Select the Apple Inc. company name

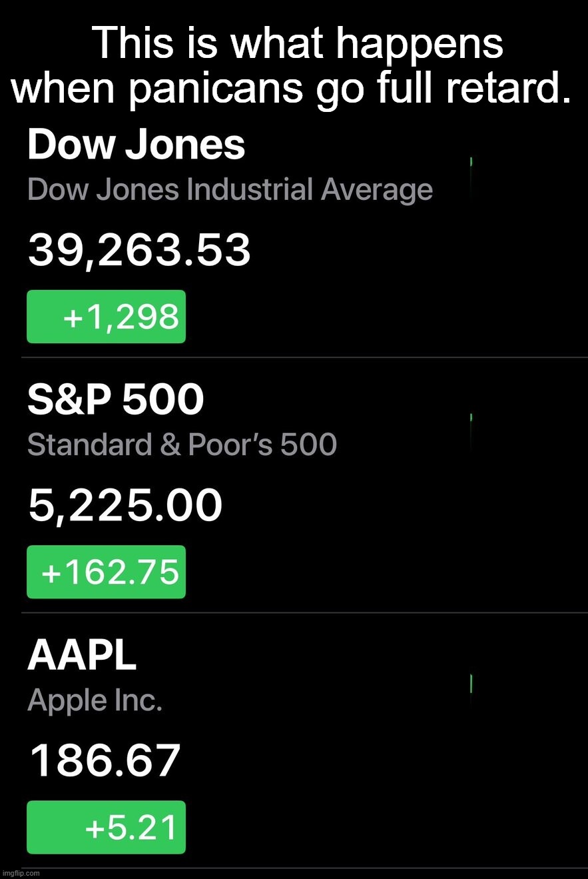[x=95, y=700]
